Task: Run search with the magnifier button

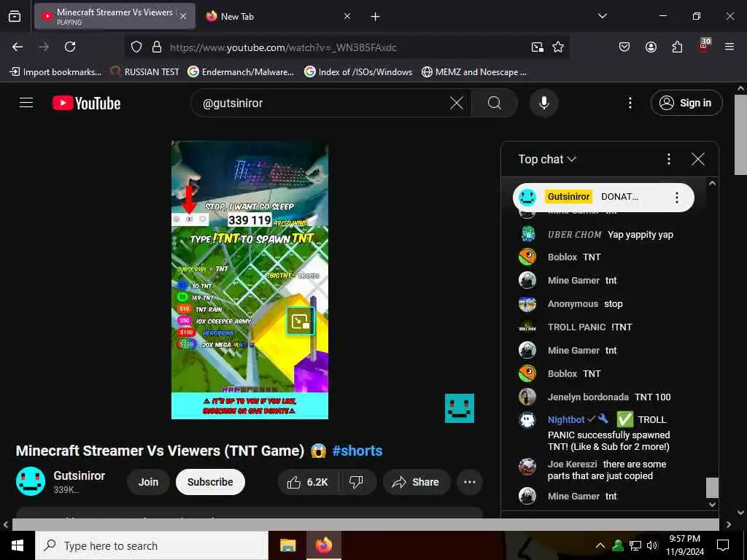Action: click(494, 103)
